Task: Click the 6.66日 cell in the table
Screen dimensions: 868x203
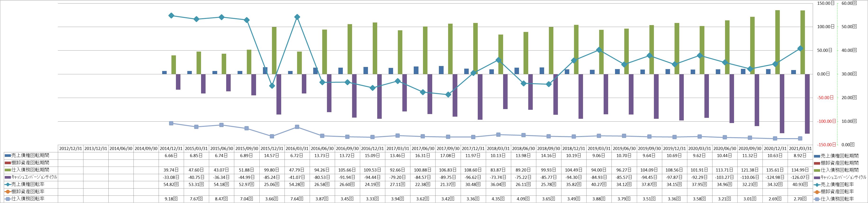Action: click(171, 156)
